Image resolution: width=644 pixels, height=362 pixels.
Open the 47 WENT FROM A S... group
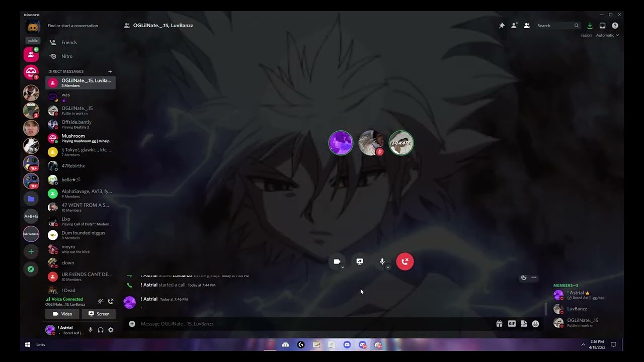pos(80,207)
